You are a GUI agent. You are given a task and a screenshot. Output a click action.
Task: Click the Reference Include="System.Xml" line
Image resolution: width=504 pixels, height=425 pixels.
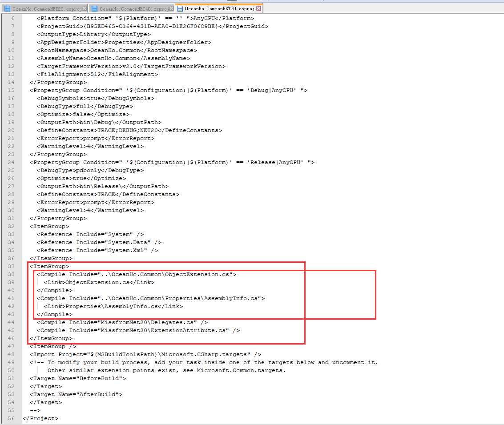point(97,250)
